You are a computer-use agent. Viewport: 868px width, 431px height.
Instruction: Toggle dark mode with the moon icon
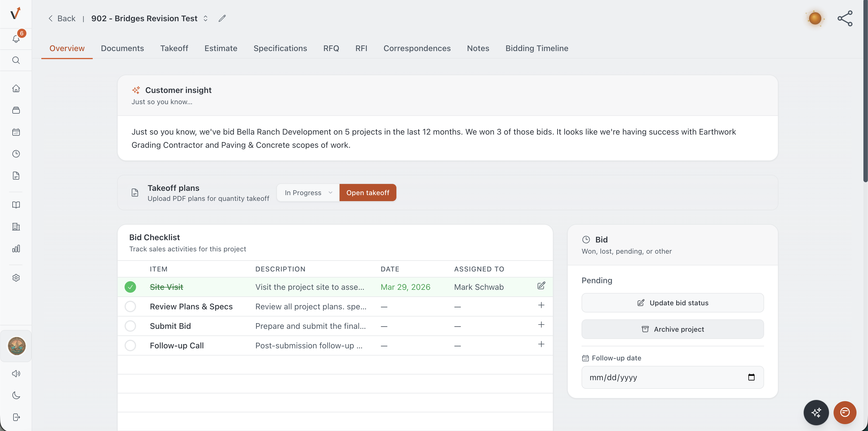pyautogui.click(x=16, y=395)
